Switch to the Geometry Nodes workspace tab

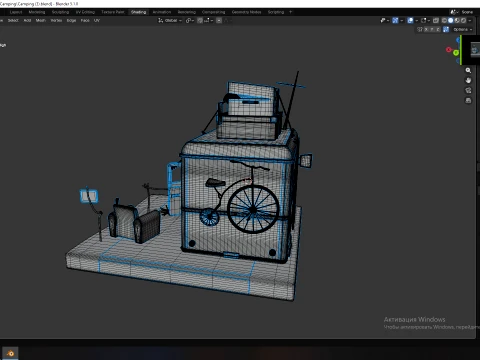click(x=246, y=12)
